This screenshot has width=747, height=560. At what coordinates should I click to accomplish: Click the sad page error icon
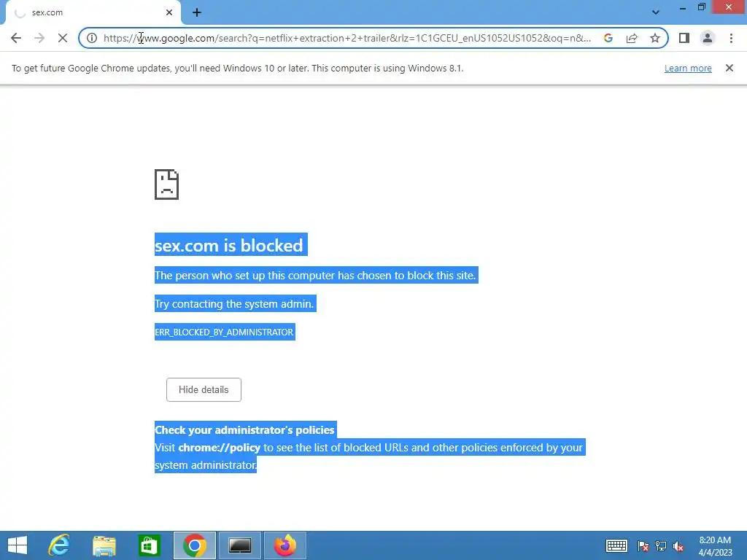pyautogui.click(x=166, y=184)
